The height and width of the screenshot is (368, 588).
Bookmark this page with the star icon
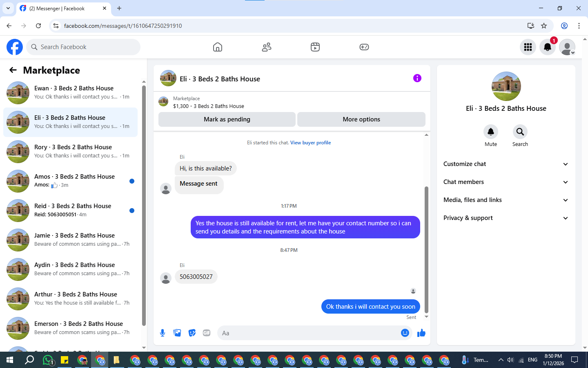click(544, 26)
